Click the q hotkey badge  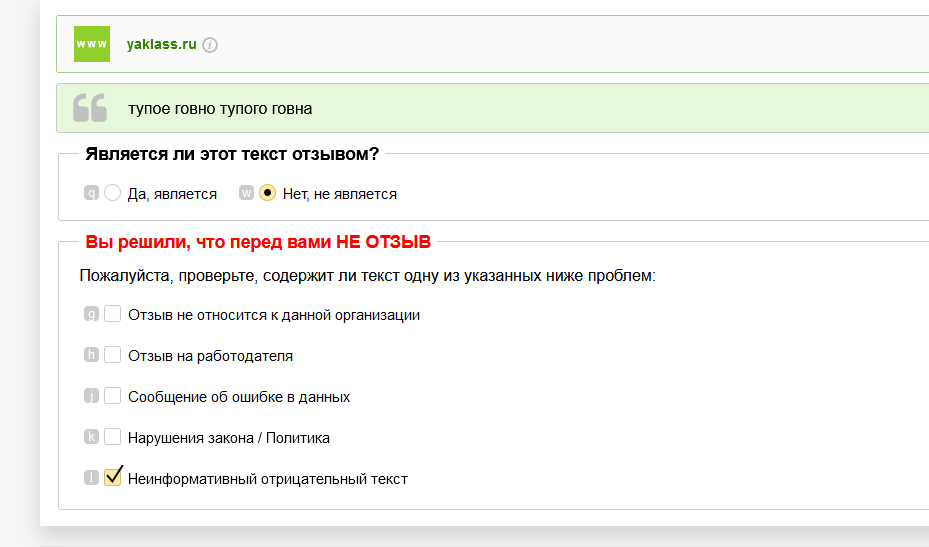click(91, 193)
